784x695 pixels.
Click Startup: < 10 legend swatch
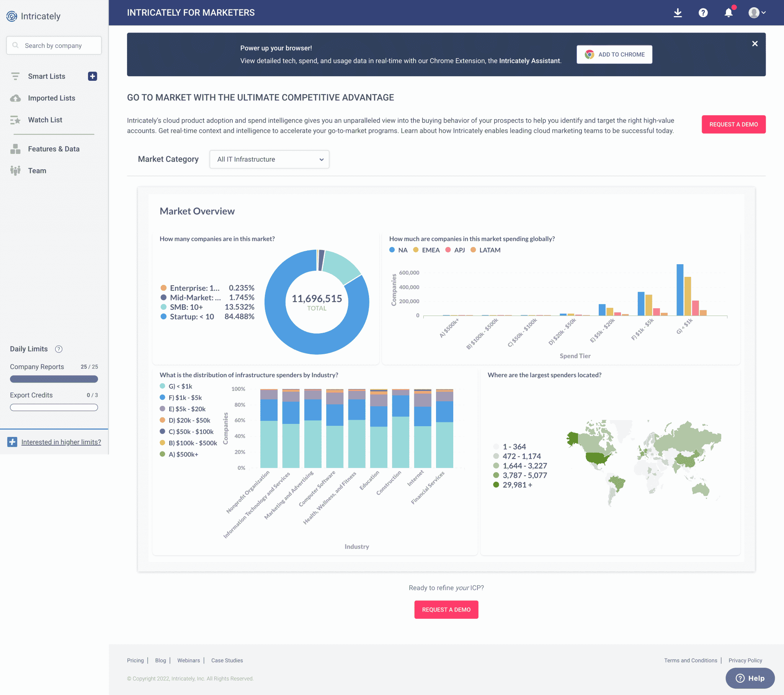pos(163,317)
